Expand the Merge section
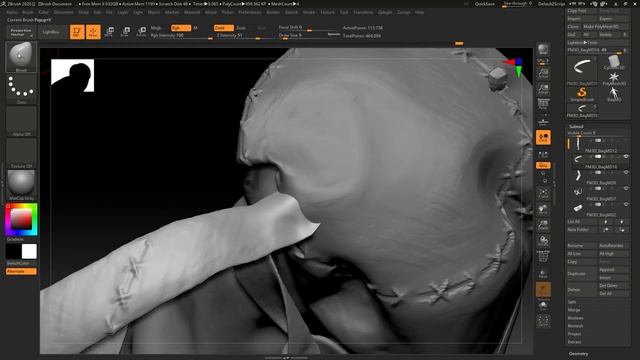The height and width of the screenshot is (360, 640). tap(574, 310)
